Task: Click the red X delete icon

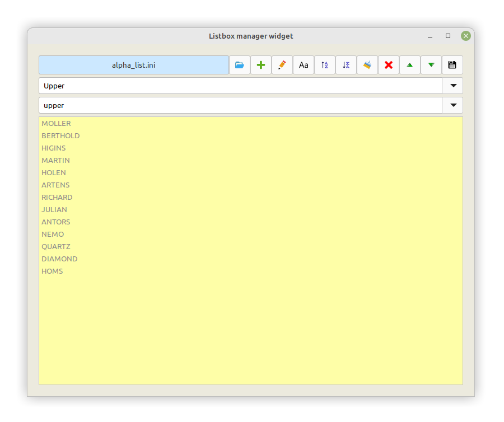Action: (x=389, y=65)
